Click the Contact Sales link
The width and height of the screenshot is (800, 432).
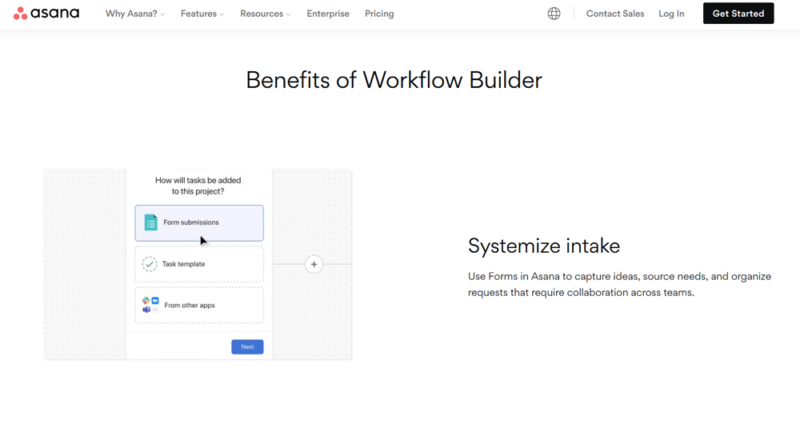click(615, 14)
